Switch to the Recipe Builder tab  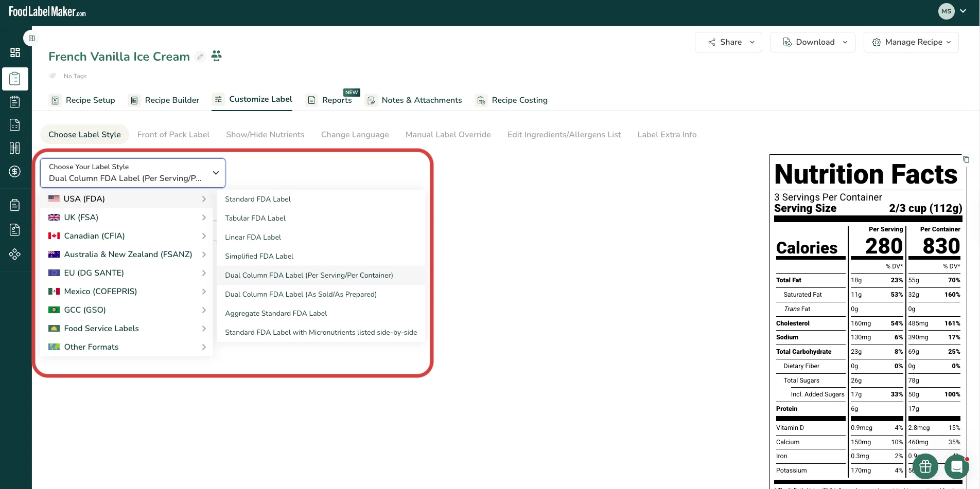(x=165, y=100)
